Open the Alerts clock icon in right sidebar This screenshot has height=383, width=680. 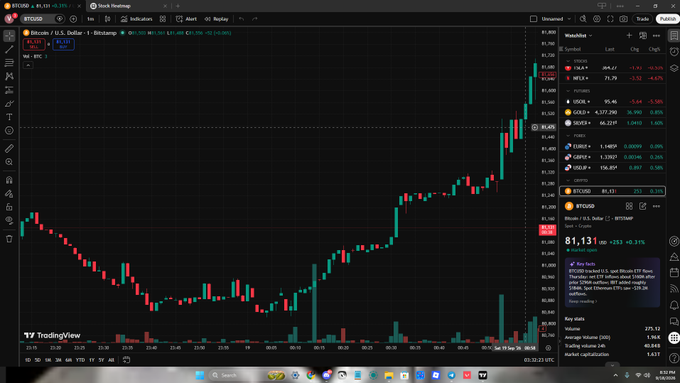tap(674, 52)
